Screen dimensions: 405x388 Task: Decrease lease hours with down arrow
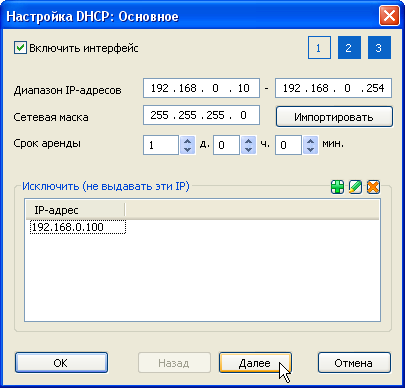click(x=248, y=149)
